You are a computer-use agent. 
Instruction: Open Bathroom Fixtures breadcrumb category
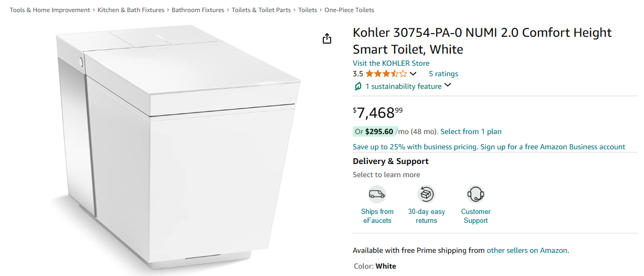pos(198,10)
